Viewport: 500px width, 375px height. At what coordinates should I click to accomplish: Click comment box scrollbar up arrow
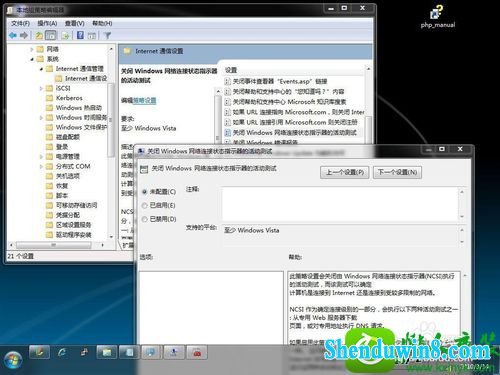[462, 192]
